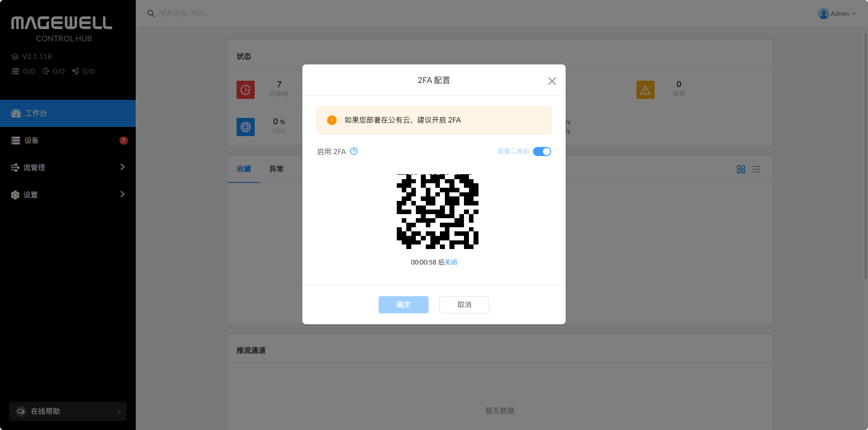Click the orange warning icon in alert
Screen dimensions: 868x430
click(332, 120)
